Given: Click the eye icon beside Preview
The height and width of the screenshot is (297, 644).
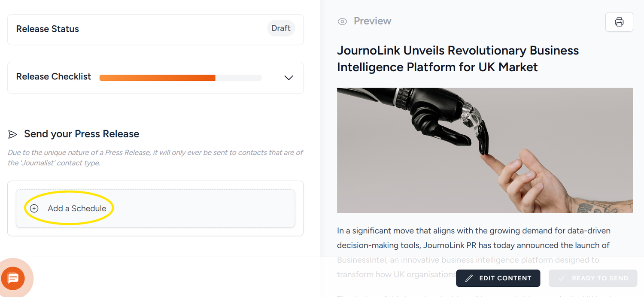Looking at the screenshot, I should [342, 21].
